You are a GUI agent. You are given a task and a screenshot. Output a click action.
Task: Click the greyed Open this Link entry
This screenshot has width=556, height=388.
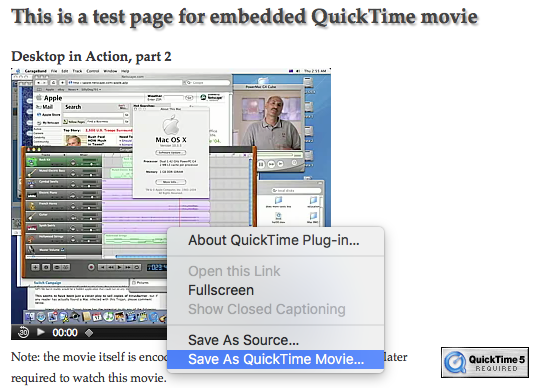(x=276, y=271)
